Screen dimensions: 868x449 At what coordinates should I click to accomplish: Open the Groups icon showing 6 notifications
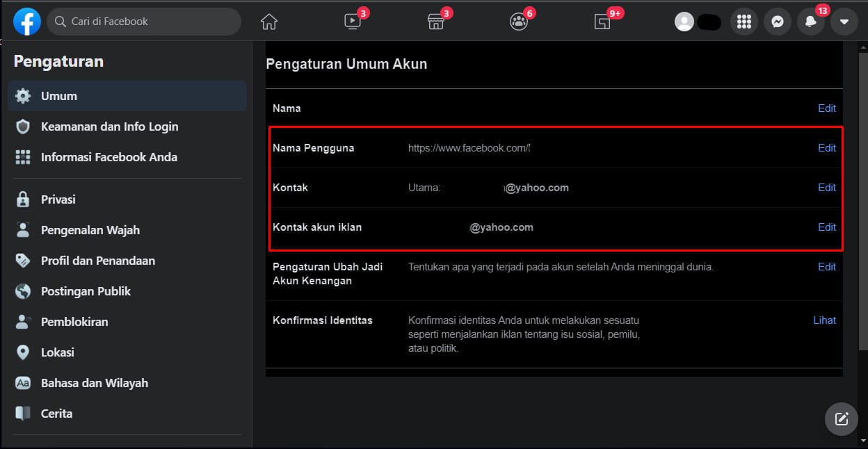(519, 22)
